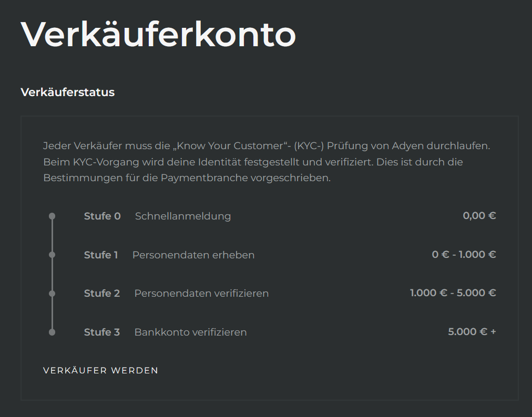Screen dimensions: 532x417
Task: Click the VERKÄUFER WERDEN link
Action: tap(100, 370)
